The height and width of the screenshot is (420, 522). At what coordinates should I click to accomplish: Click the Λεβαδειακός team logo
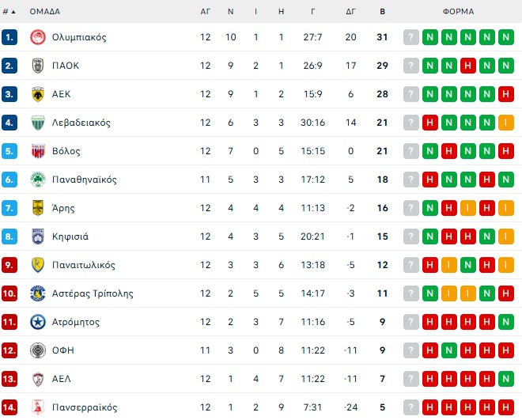pyautogui.click(x=36, y=123)
